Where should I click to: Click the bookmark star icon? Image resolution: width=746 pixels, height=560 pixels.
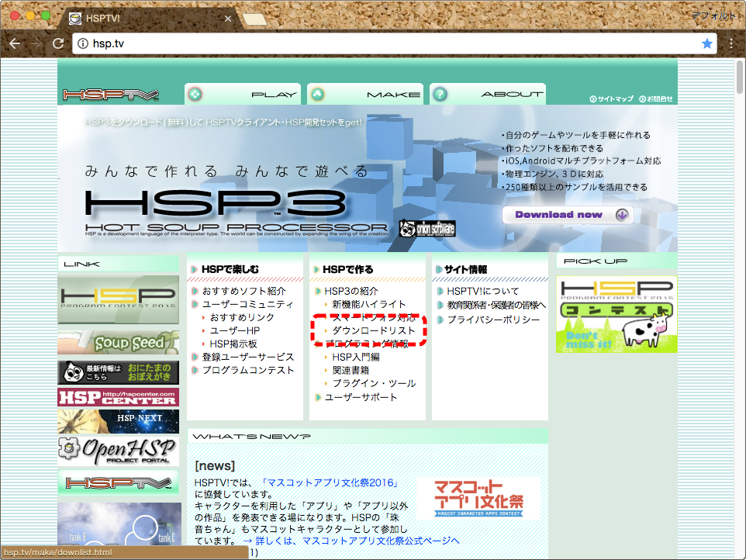point(707,43)
